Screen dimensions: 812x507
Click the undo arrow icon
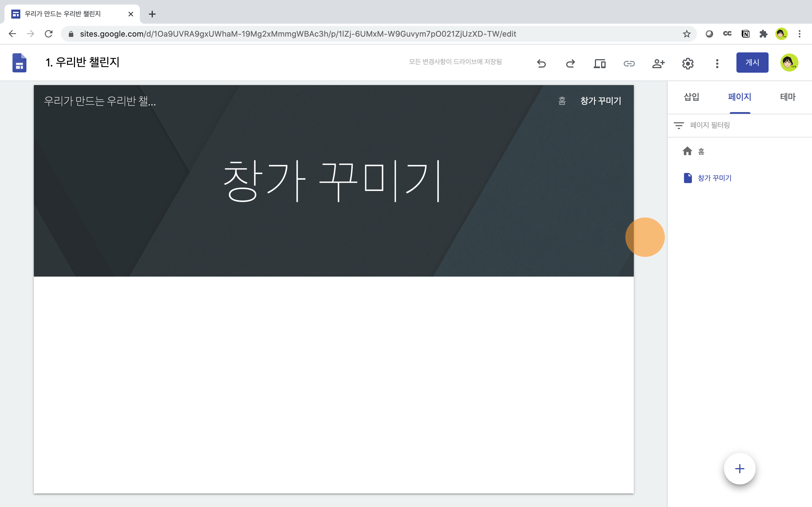point(541,63)
